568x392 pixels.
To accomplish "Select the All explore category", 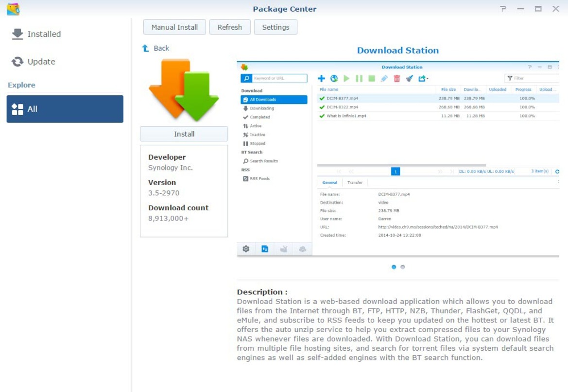I will 65,109.
